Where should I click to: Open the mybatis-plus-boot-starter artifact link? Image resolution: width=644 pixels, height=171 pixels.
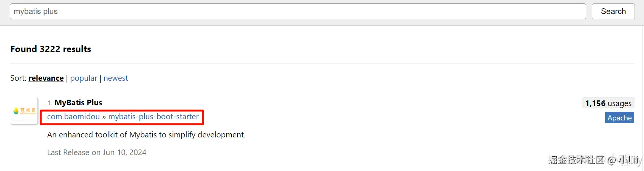(x=153, y=117)
